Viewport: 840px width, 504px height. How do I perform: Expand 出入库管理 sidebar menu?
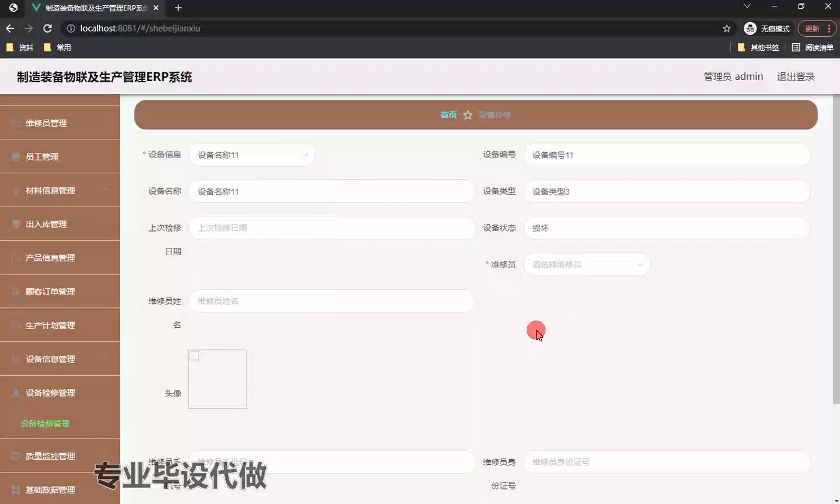point(60,224)
